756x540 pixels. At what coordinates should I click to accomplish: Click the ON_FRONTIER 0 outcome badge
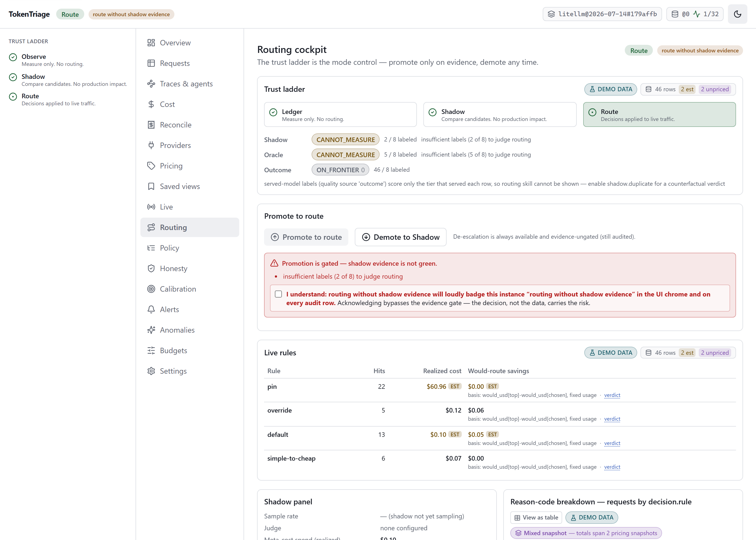[340, 170]
